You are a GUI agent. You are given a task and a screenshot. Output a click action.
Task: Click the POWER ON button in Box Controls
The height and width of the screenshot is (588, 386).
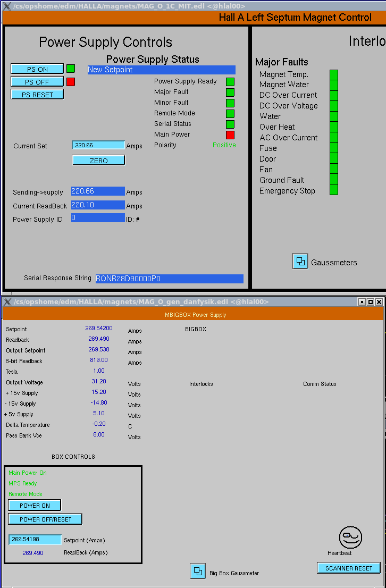[x=35, y=505]
